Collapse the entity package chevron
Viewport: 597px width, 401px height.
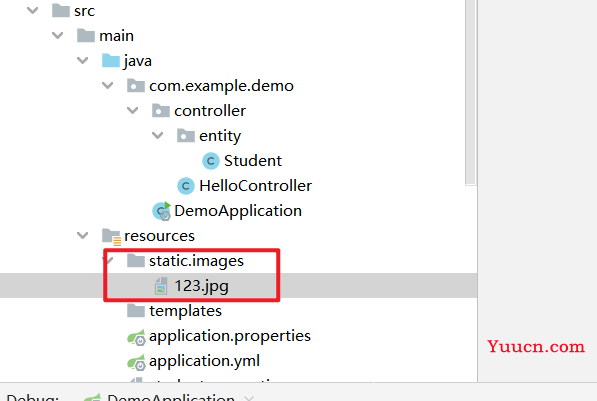[x=158, y=136]
